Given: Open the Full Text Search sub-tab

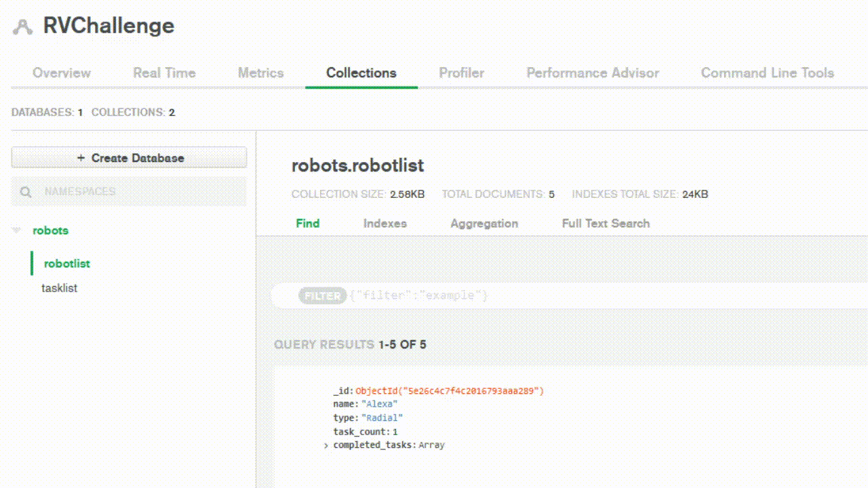Looking at the screenshot, I should pos(606,223).
